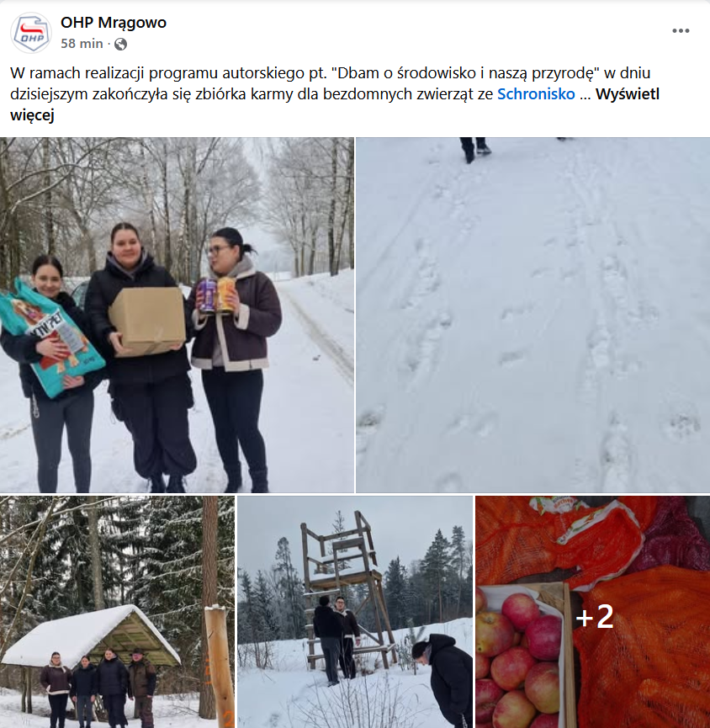Open the OHP Mrągowo page name link
This screenshot has width=710, height=728.
[x=114, y=22]
